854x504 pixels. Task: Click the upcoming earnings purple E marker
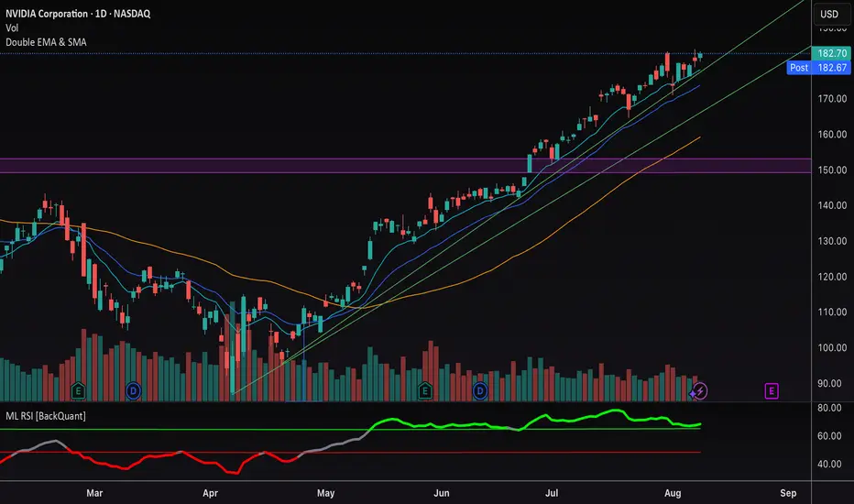click(x=772, y=390)
